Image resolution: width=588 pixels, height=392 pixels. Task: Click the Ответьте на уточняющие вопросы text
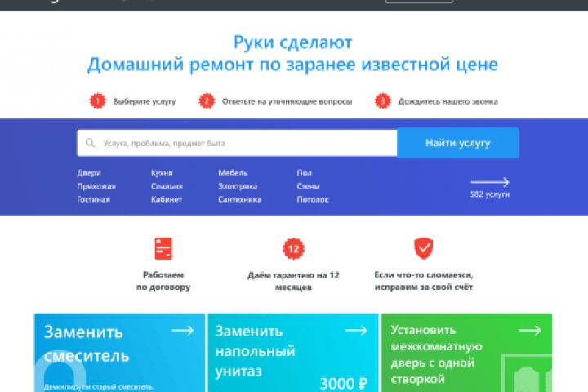[x=287, y=101]
